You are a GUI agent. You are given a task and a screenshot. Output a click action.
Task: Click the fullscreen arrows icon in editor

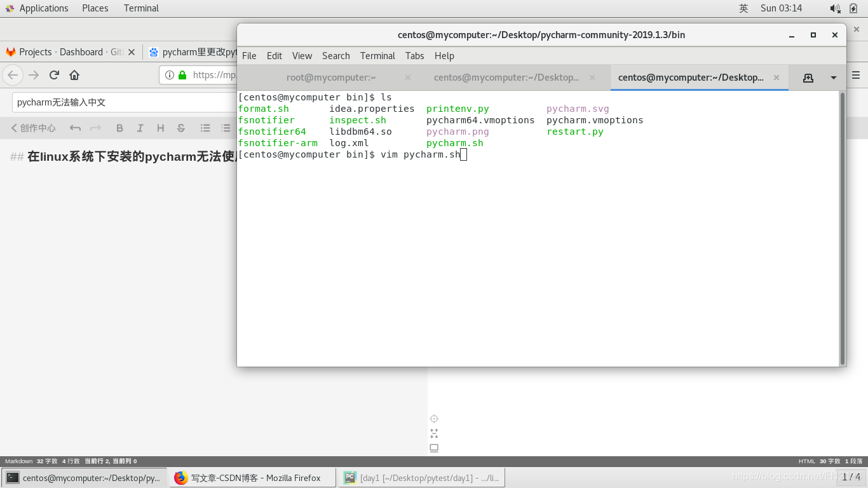pos(434,433)
